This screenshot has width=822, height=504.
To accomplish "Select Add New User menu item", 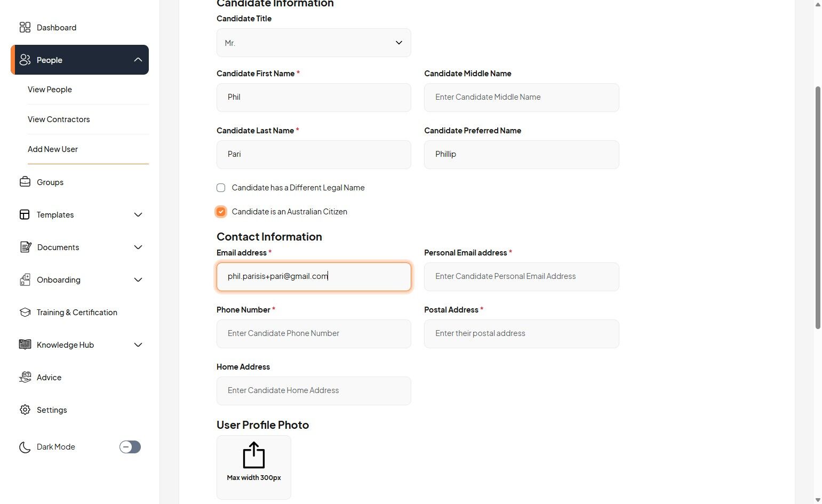I will point(53,149).
